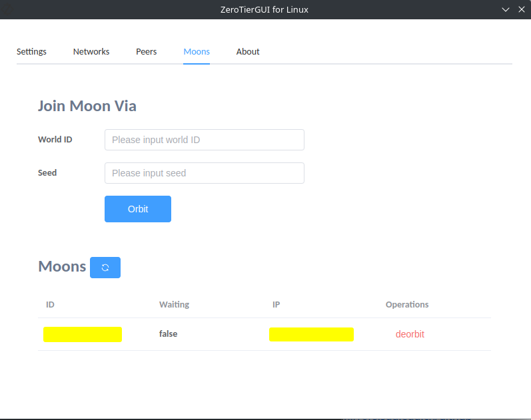Close the ZeroTierGUI window
The image size is (531, 420).
point(522,9)
